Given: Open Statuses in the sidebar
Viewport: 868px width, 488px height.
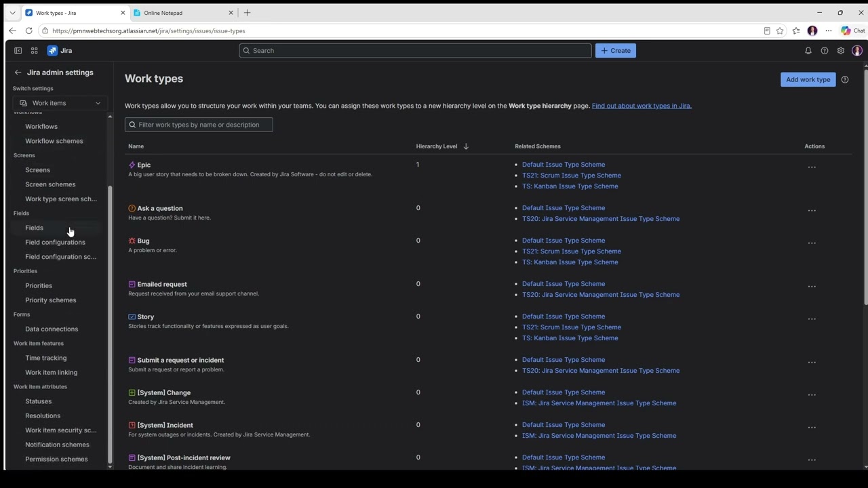Looking at the screenshot, I should [39, 401].
